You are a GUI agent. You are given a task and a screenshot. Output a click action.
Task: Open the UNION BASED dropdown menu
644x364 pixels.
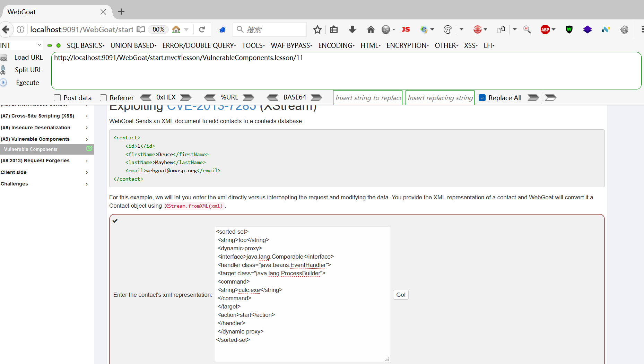tap(133, 45)
